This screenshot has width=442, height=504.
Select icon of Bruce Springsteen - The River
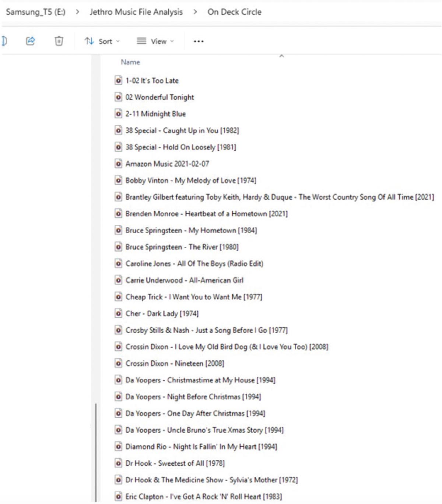[118, 247]
